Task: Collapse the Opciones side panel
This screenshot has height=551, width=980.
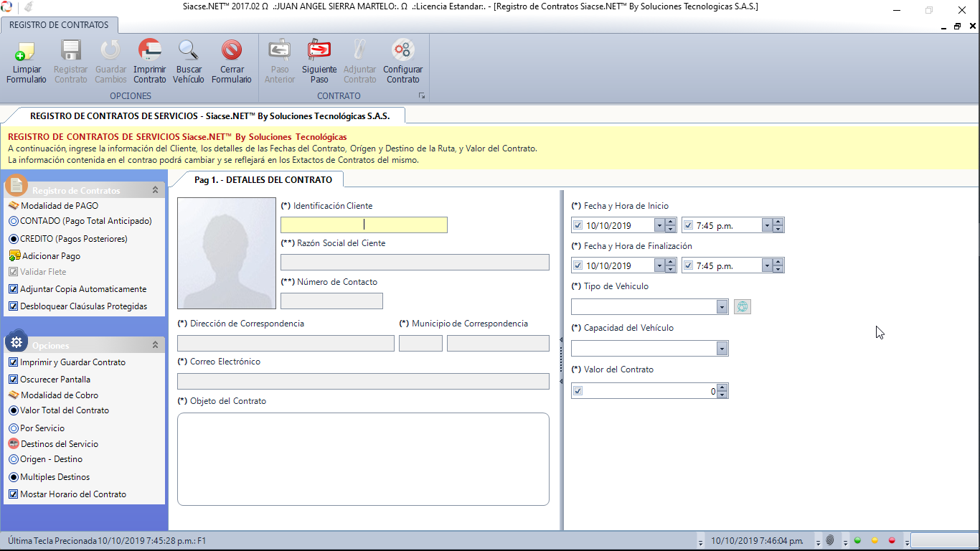Action: [155, 345]
